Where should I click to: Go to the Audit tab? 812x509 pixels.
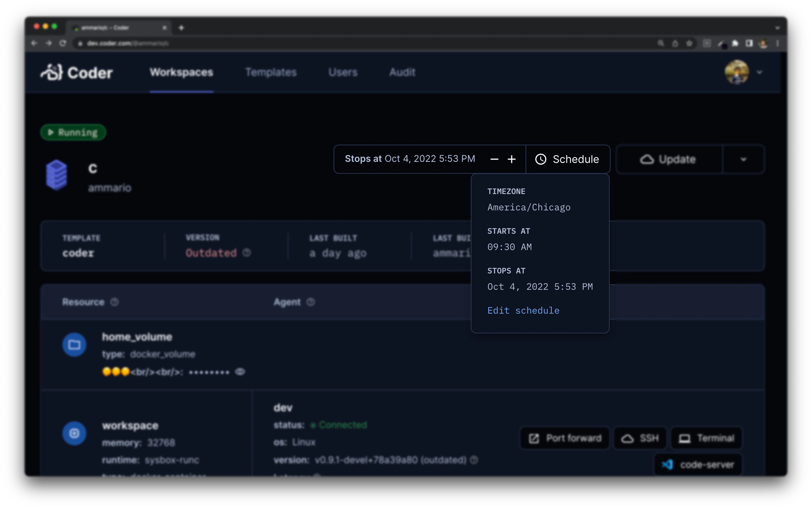point(402,72)
